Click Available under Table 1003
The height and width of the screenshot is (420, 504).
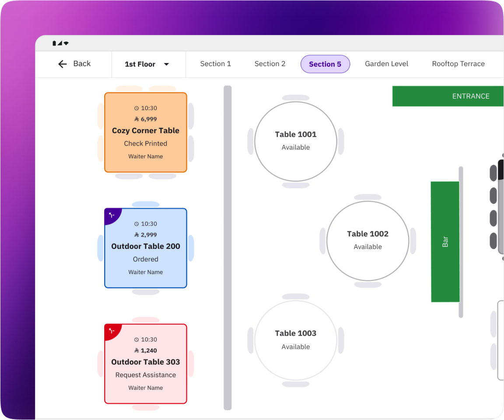coord(296,347)
